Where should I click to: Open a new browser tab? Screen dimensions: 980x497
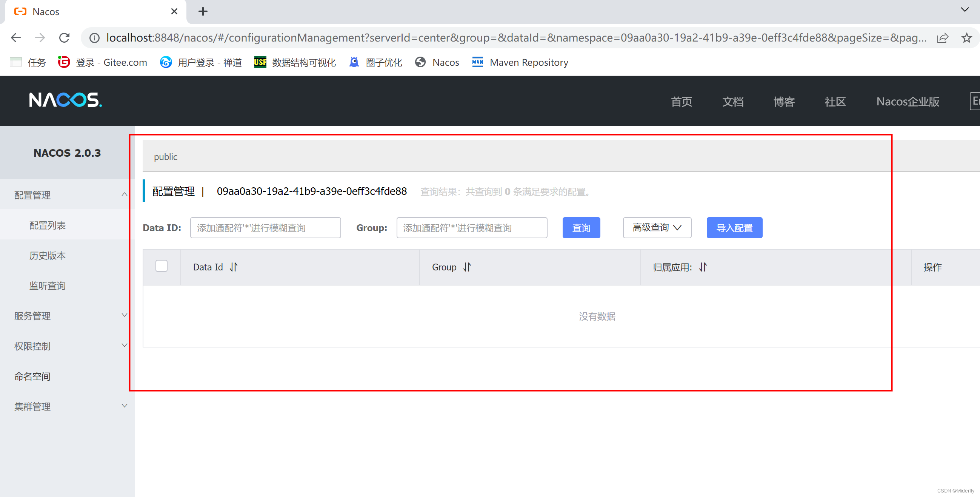[x=203, y=11]
